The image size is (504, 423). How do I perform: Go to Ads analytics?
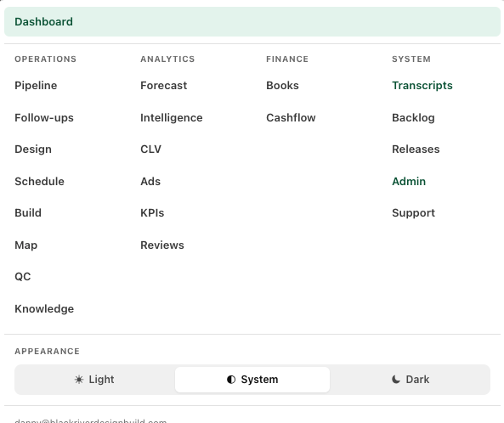pos(150,181)
